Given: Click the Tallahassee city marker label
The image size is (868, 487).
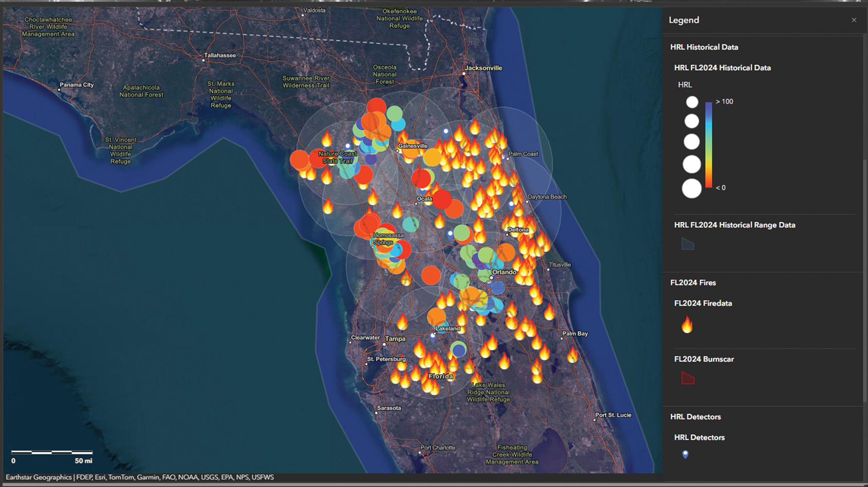Looking at the screenshot, I should click(x=220, y=56).
